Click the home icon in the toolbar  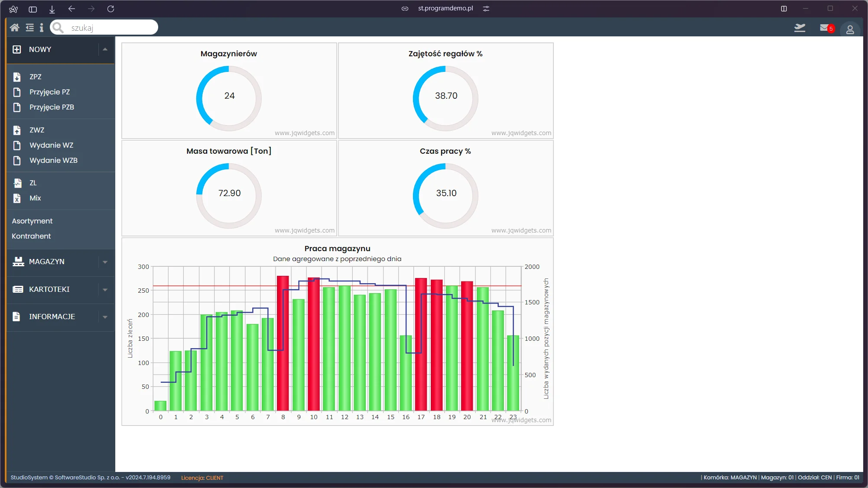14,28
